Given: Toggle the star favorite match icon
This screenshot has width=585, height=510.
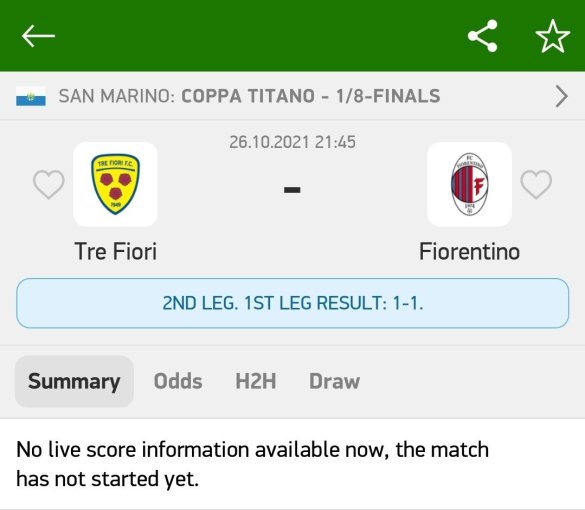Looking at the screenshot, I should 553,36.
